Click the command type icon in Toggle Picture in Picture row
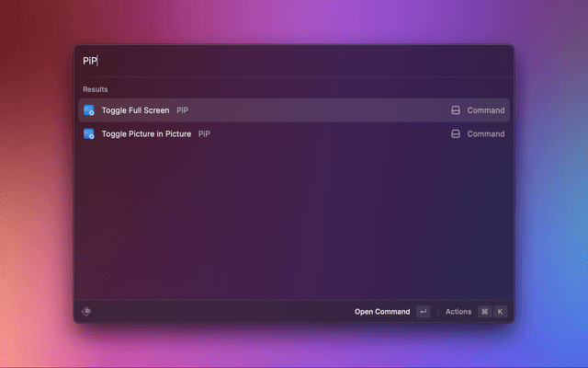The height and width of the screenshot is (368, 588). pos(455,134)
